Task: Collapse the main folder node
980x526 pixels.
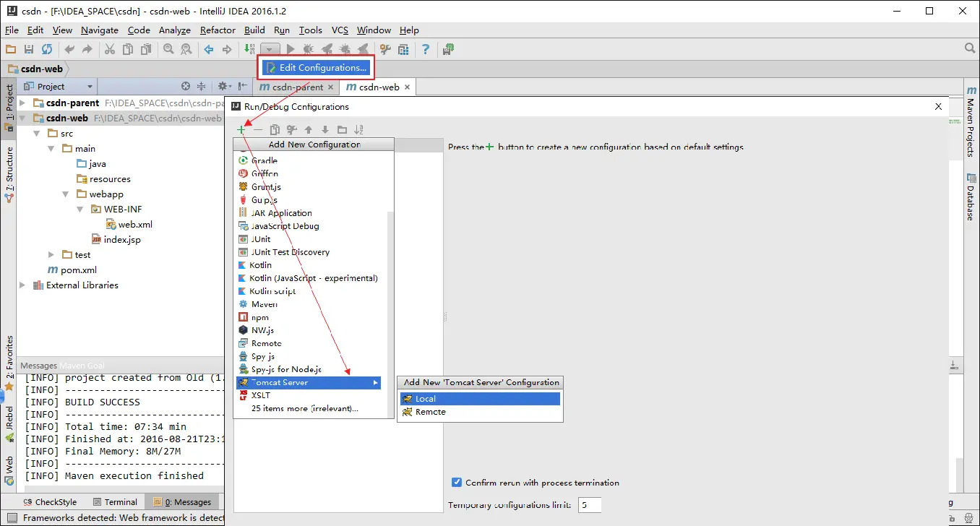Action: tap(51, 149)
